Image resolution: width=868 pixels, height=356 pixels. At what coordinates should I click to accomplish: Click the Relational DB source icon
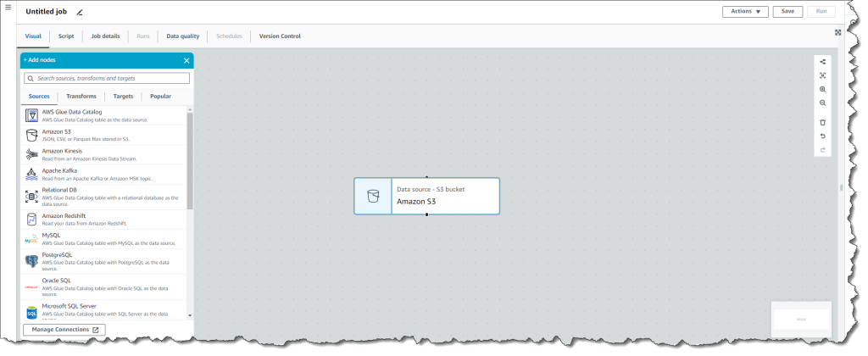[32, 196]
